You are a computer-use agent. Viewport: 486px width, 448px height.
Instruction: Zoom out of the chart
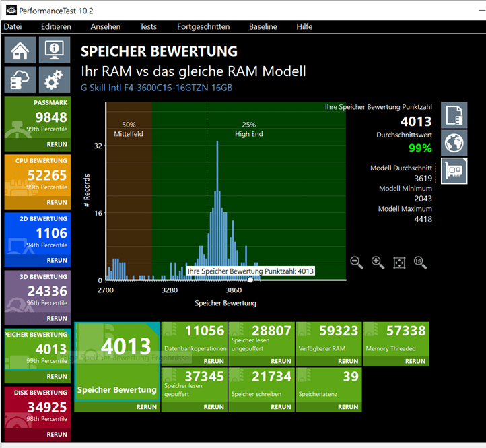tap(357, 263)
